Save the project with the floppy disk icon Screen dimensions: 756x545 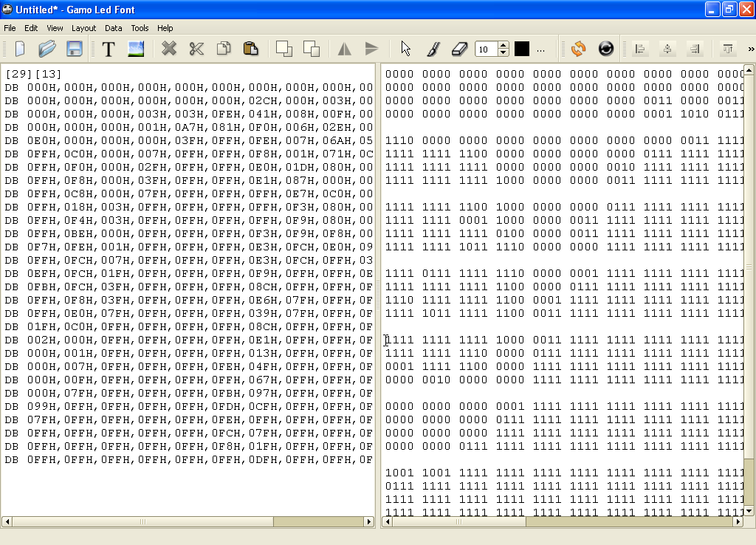coord(75,49)
